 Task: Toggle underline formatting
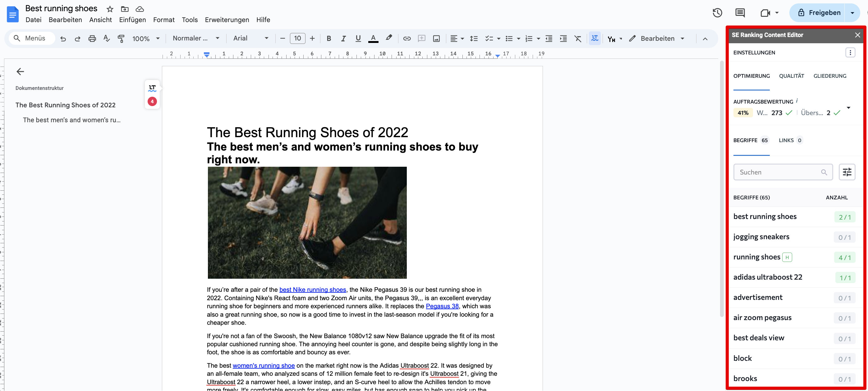click(358, 38)
